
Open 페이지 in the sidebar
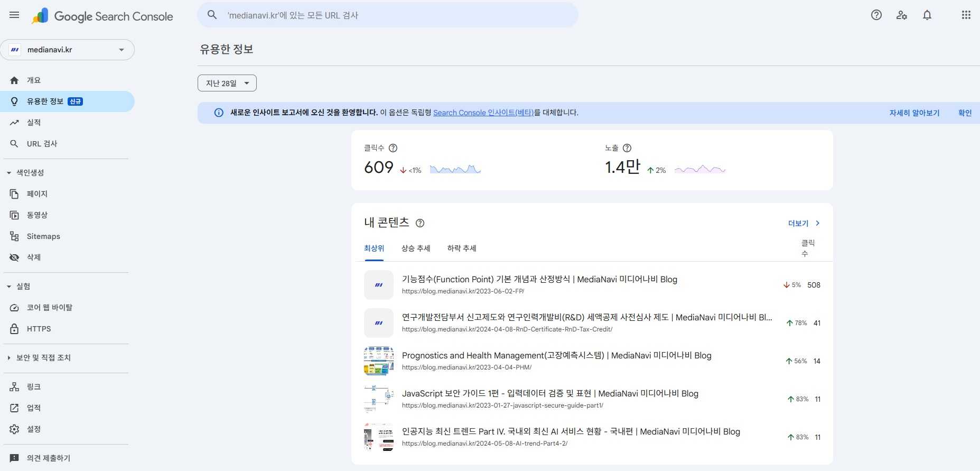pos(67,194)
